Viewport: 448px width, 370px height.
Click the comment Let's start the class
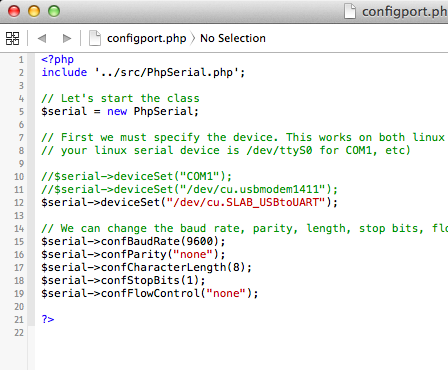coord(120,98)
